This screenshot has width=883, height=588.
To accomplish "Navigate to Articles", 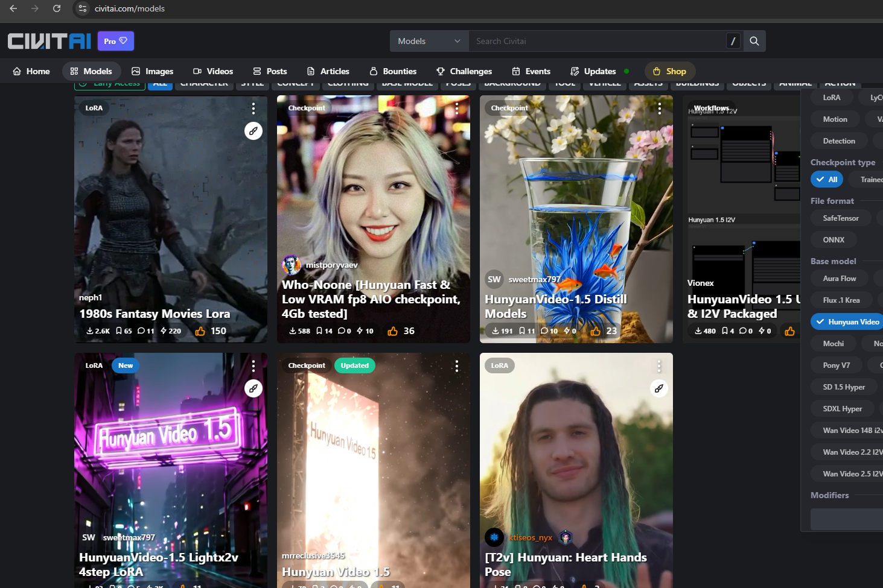I will point(328,71).
